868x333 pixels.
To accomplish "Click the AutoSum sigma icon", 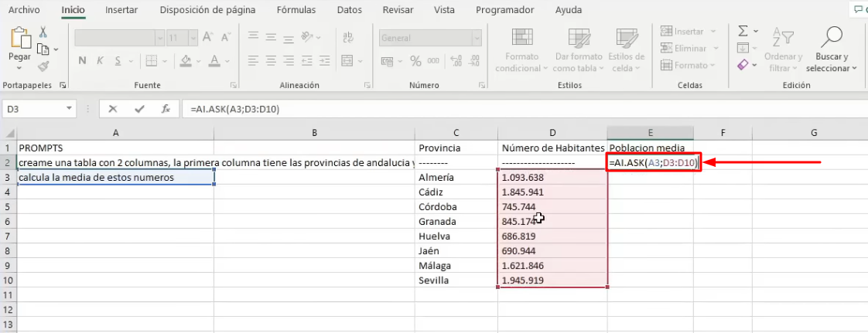I will (743, 31).
